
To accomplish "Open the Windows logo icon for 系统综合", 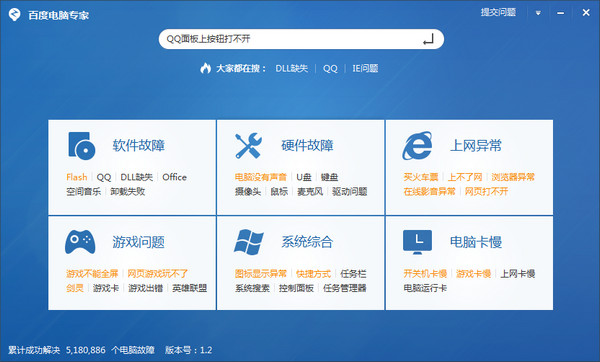I will (249, 242).
